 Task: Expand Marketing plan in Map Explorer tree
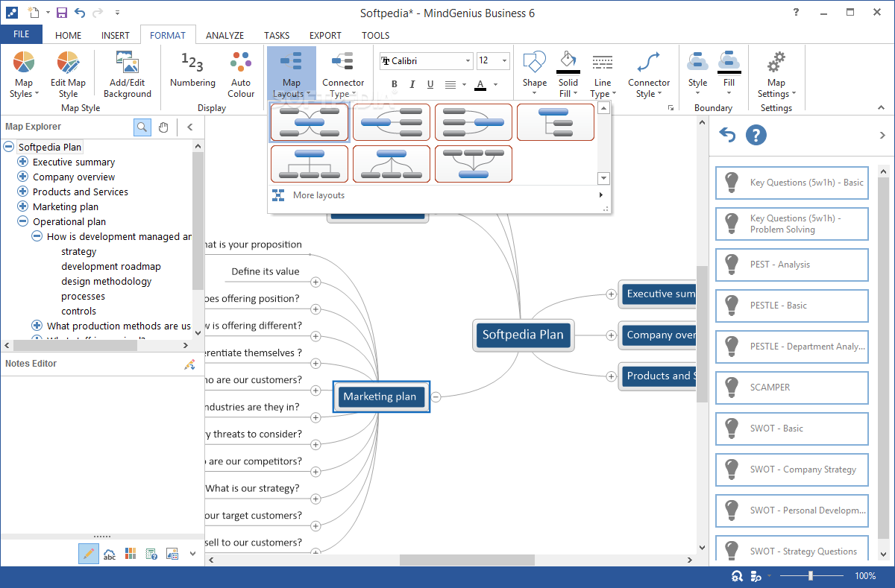pyautogui.click(x=23, y=206)
